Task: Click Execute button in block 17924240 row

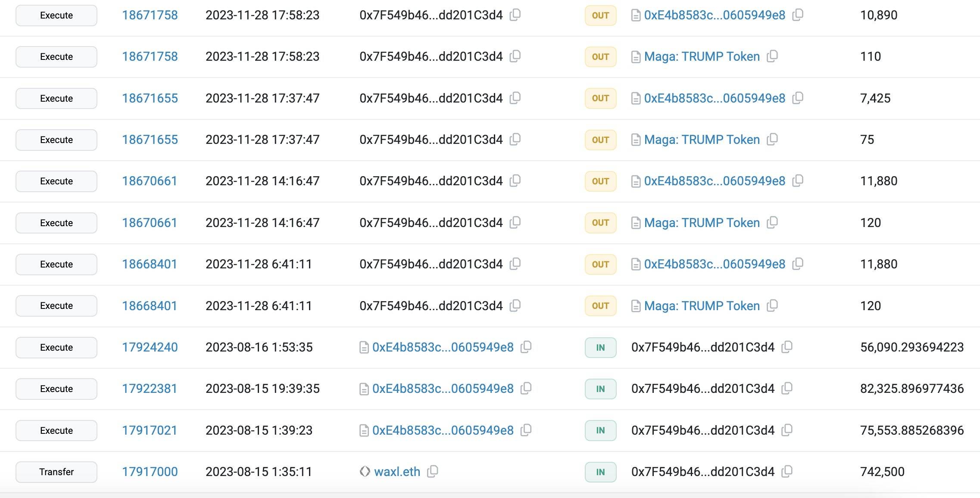Action: tap(56, 347)
